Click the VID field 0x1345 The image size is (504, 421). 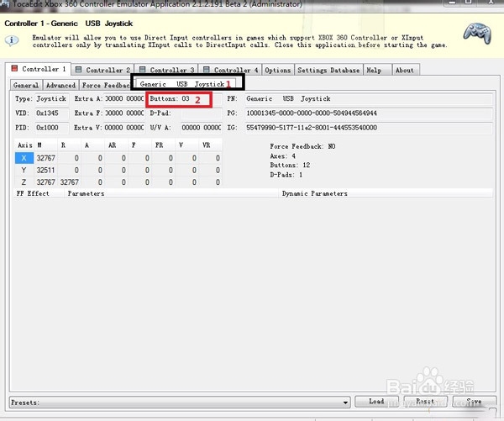[52, 113]
